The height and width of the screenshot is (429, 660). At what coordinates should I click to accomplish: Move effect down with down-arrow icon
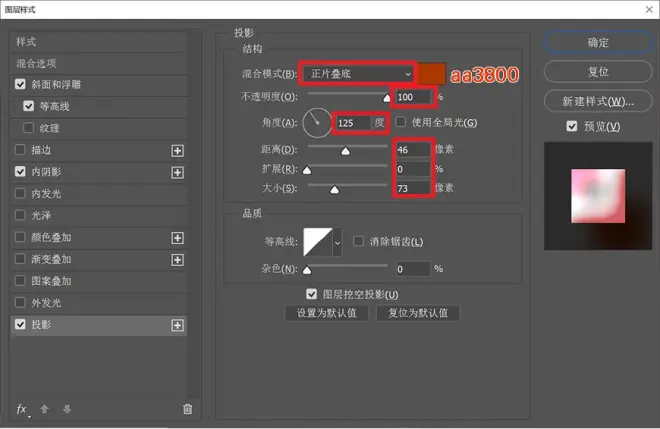pos(67,409)
